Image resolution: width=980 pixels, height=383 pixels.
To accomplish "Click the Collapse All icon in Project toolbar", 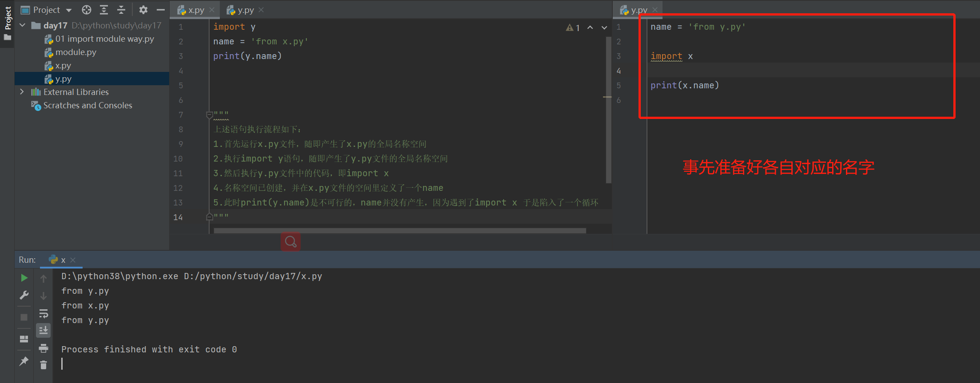I will click(x=121, y=10).
